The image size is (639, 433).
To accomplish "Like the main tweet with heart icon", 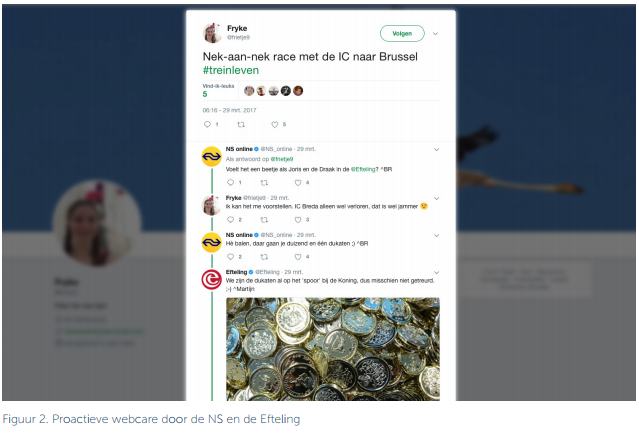I will (275, 125).
